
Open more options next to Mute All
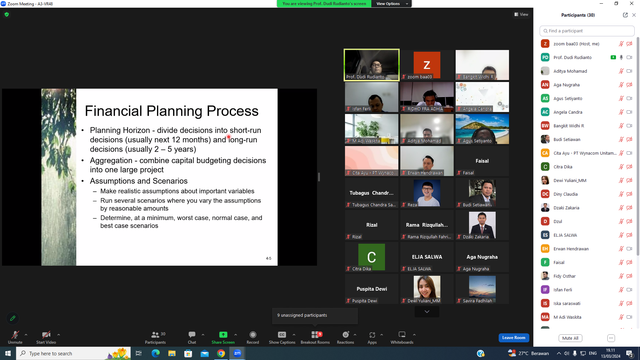click(x=611, y=338)
